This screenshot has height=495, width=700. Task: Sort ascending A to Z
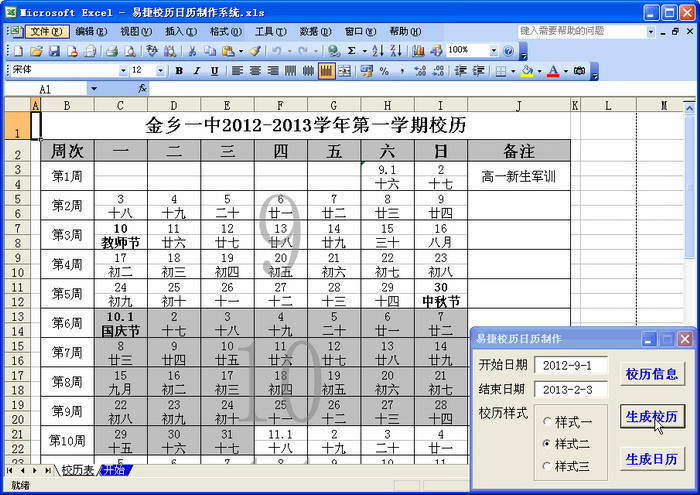378,51
